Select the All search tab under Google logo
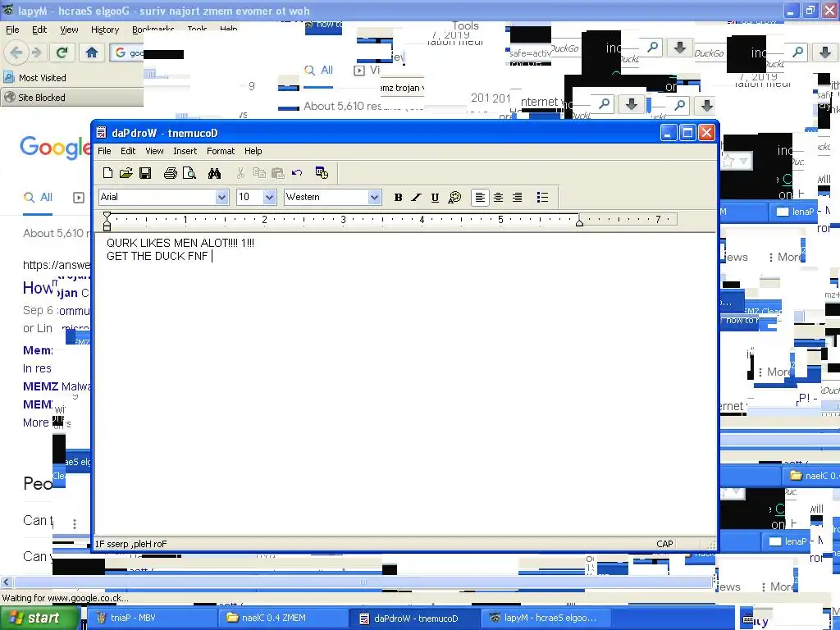 point(38,197)
